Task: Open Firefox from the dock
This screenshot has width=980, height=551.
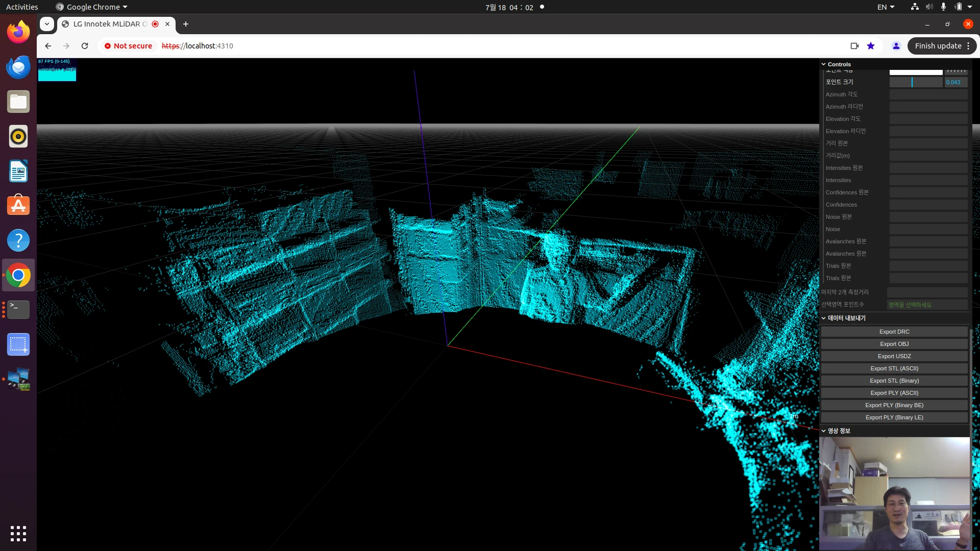Action: [18, 33]
